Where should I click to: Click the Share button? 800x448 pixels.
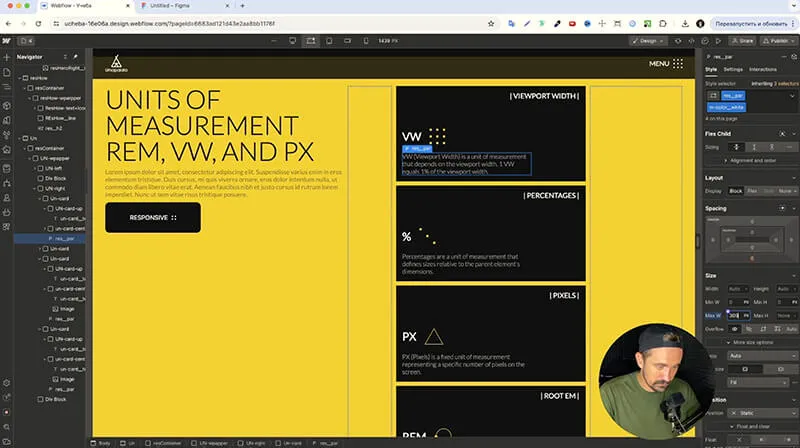tap(742, 41)
